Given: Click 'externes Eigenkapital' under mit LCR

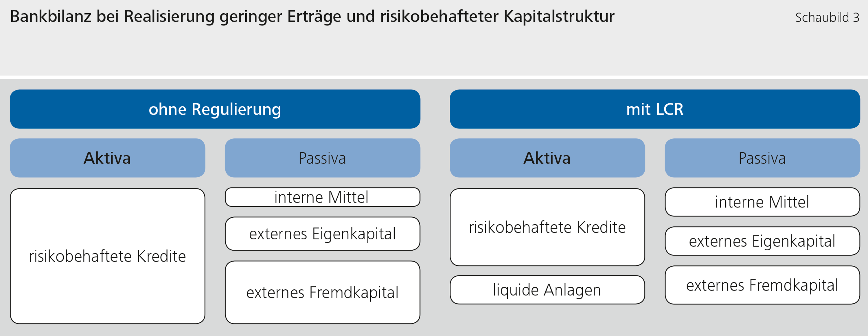Looking at the screenshot, I should click(762, 241).
